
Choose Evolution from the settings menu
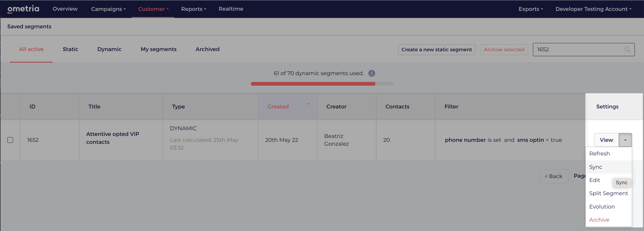(609, 207)
